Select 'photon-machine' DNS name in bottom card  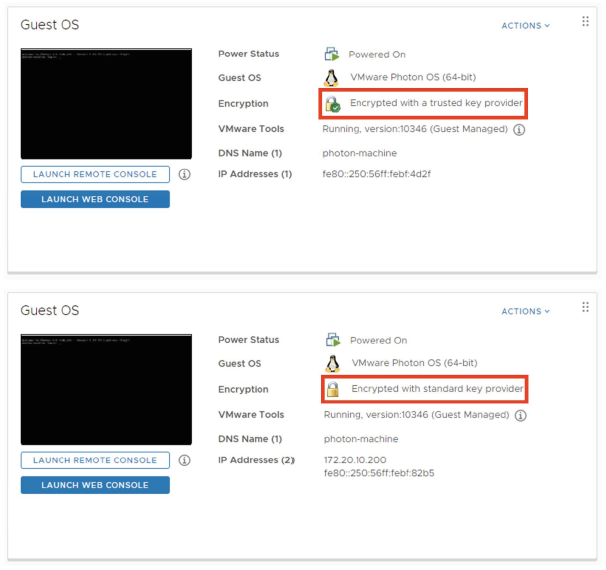(x=361, y=439)
